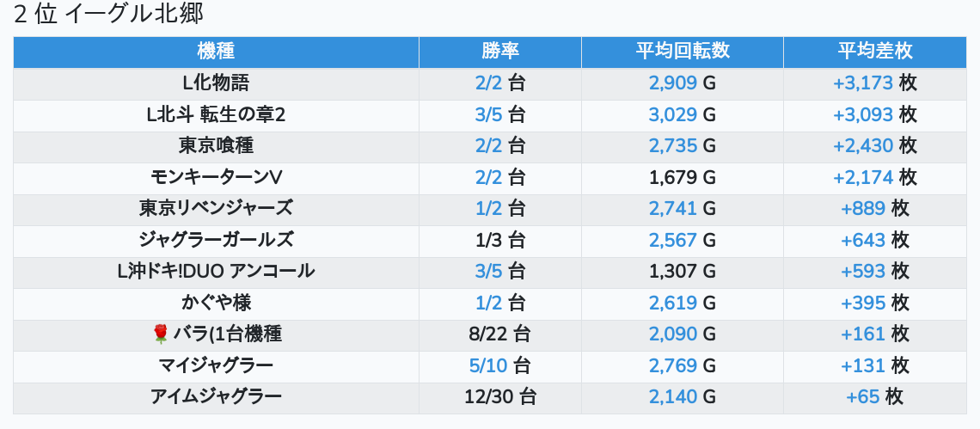Screen dimensions: 980x429
Task: Open the ジャグラーガールズ machine entry
Action: 216,240
